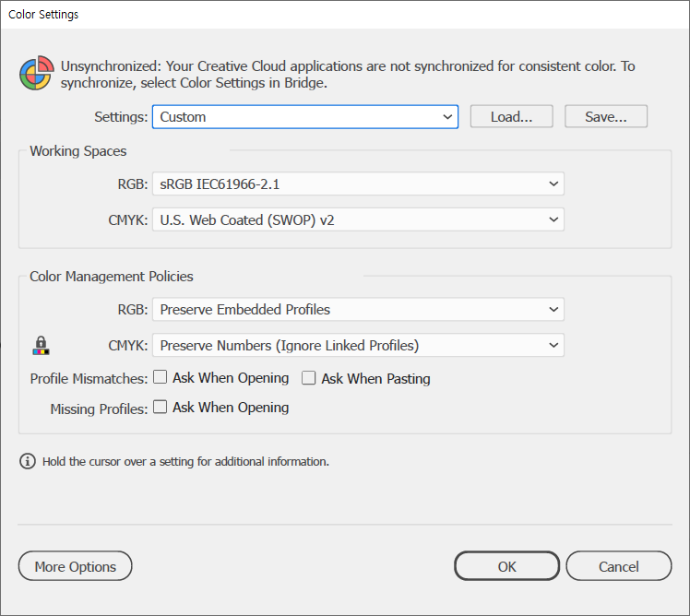
Task: Click the unsynchronized color wheel icon
Action: pyautogui.click(x=35, y=74)
